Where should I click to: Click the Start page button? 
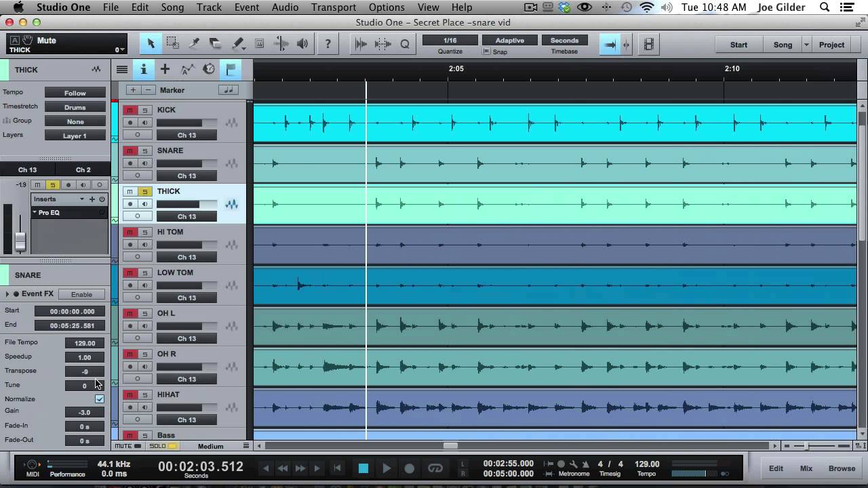tap(738, 45)
